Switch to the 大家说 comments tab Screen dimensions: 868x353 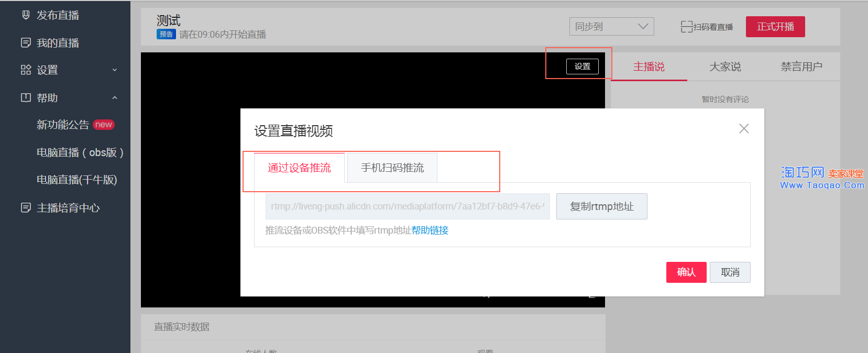click(725, 67)
